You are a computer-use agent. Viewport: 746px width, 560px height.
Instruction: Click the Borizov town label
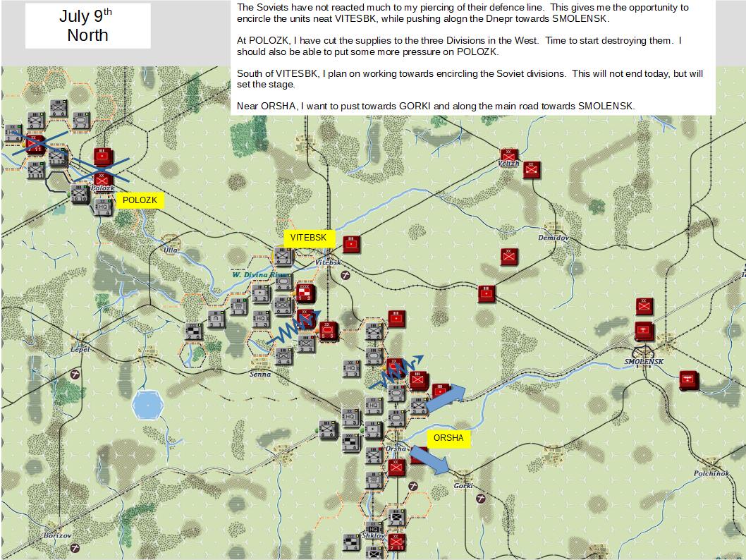[58, 535]
